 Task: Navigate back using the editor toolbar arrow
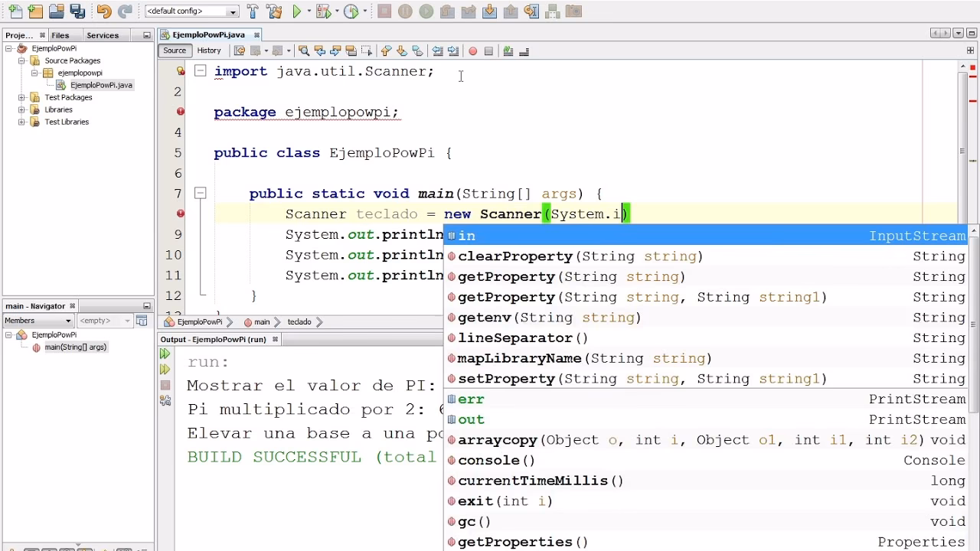255,51
